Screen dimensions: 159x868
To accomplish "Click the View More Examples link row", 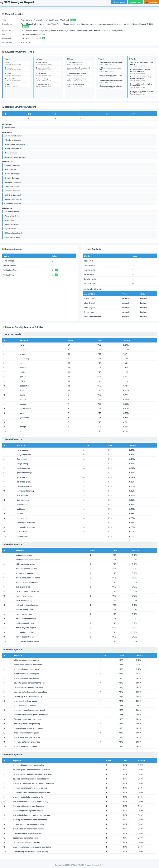I will pos(120,317).
